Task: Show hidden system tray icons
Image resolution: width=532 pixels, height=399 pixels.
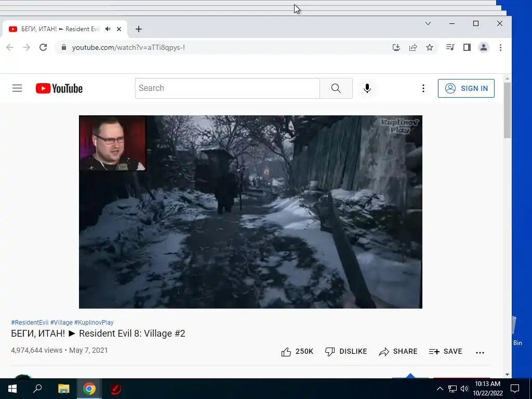Action: pos(440,389)
